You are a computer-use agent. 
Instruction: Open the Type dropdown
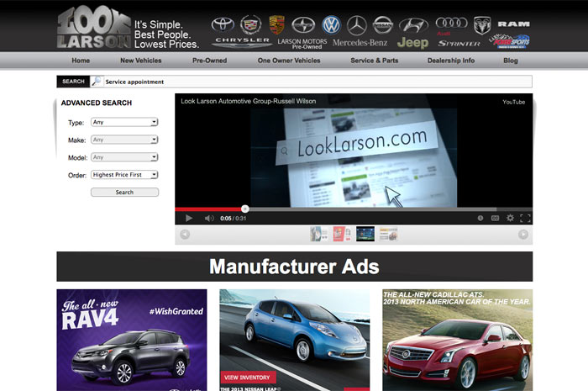[124, 122]
